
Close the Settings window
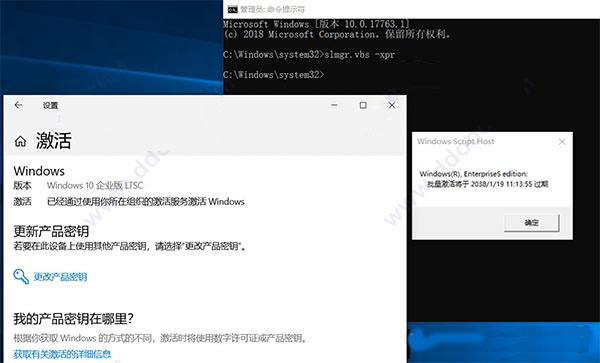pyautogui.click(x=392, y=105)
